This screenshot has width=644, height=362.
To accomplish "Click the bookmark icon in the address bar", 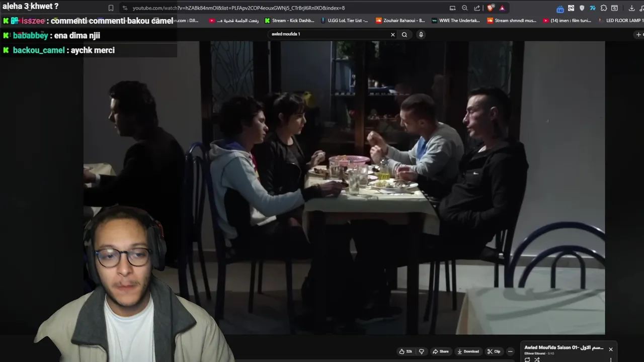I will pyautogui.click(x=111, y=8).
